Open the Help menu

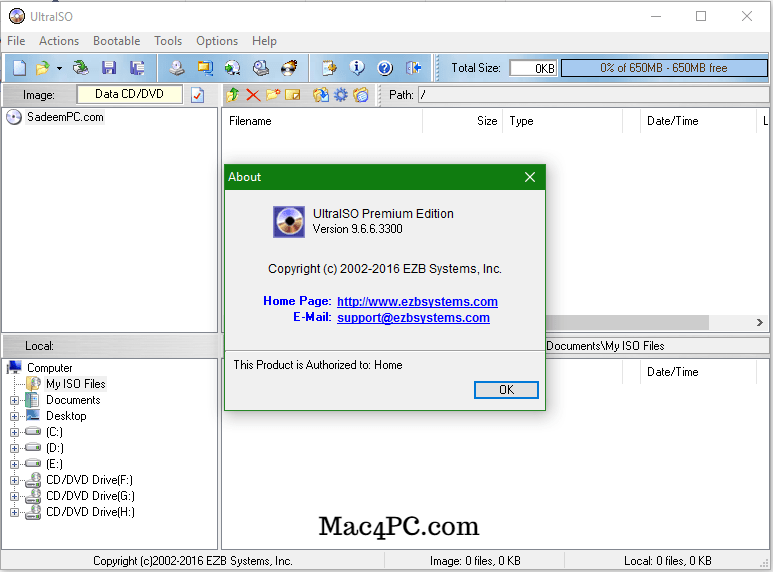point(264,41)
